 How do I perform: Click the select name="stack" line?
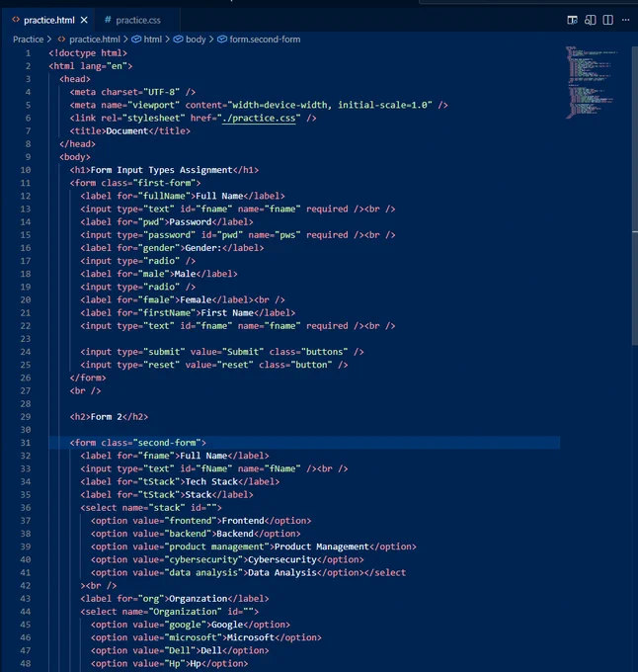coord(151,508)
